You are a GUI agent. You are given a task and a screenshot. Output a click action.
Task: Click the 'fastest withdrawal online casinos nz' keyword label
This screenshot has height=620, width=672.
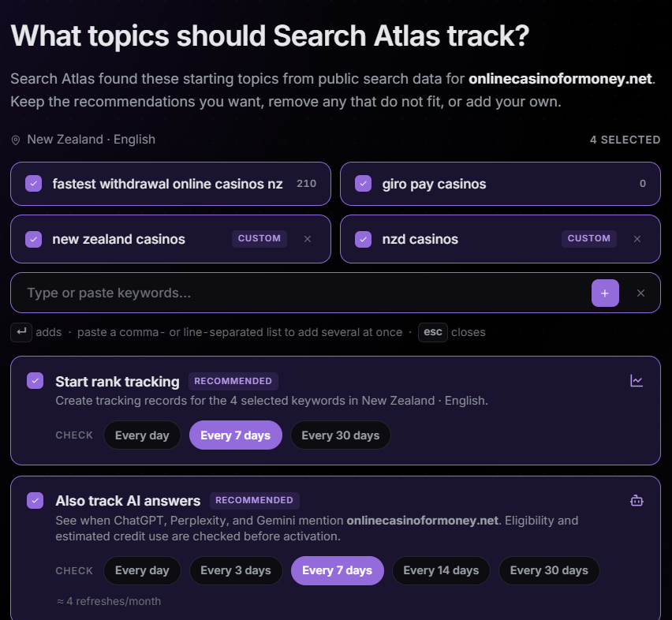tap(167, 184)
